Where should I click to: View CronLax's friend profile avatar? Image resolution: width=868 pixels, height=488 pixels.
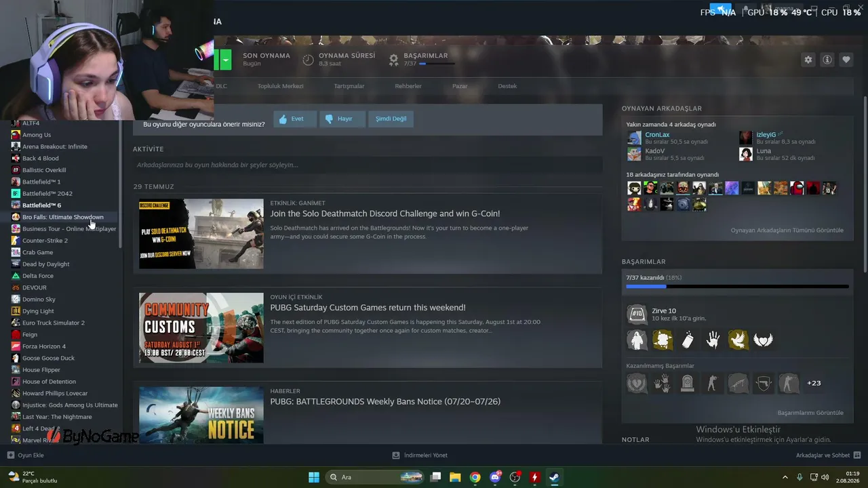point(634,138)
